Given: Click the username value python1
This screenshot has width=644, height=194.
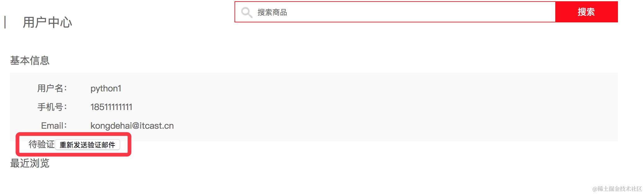Looking at the screenshot, I should pos(106,89).
